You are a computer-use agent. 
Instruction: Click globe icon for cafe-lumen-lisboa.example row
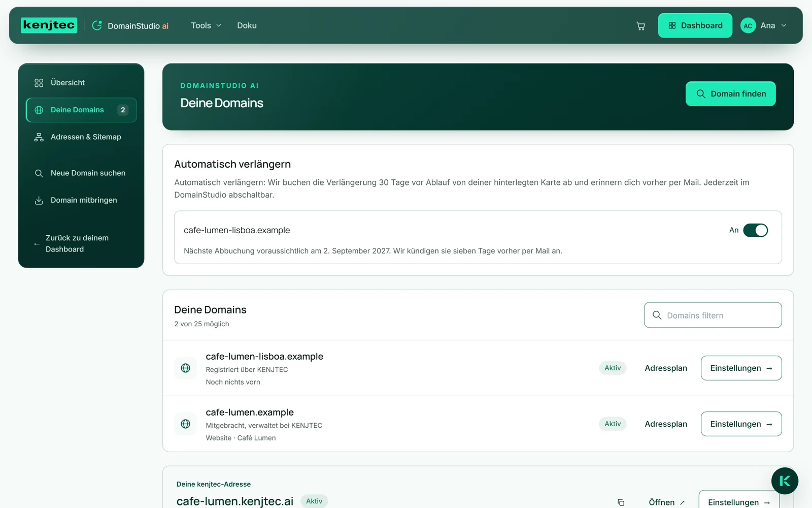pyautogui.click(x=186, y=368)
